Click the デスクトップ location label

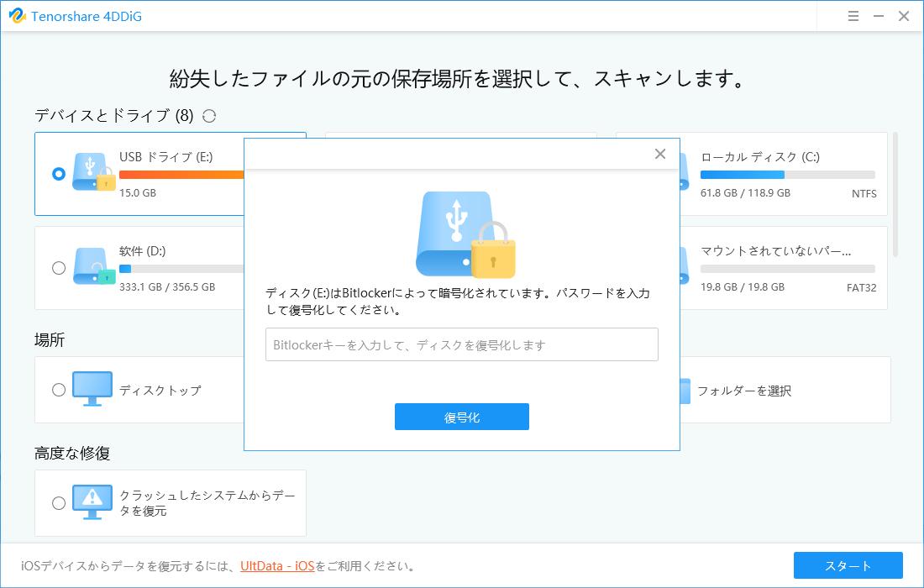click(160, 390)
